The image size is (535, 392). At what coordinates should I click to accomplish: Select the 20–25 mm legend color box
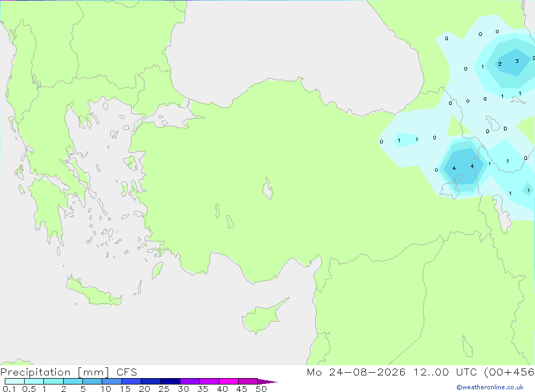click(x=150, y=381)
